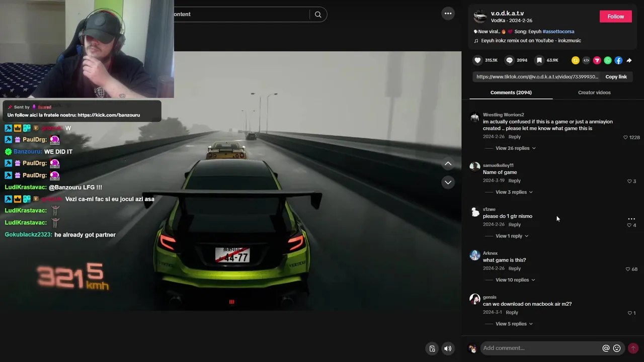Post comment with the red arrow button
The width and height of the screenshot is (644, 362).
[633, 348]
